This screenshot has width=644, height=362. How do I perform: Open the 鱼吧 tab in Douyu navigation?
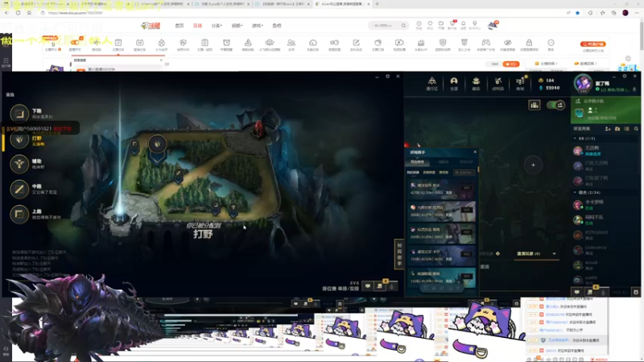coord(277,26)
